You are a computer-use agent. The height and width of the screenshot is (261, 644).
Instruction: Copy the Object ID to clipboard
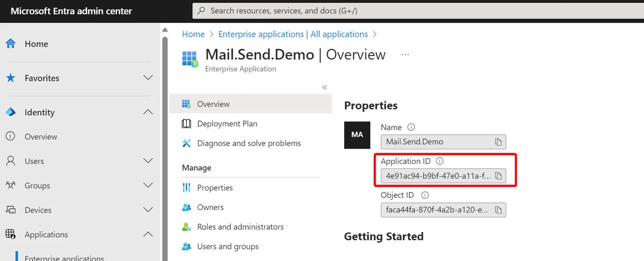[x=498, y=210]
